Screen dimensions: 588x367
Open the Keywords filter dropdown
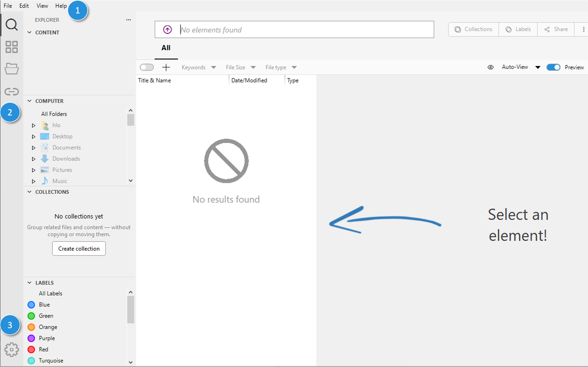pyautogui.click(x=199, y=67)
